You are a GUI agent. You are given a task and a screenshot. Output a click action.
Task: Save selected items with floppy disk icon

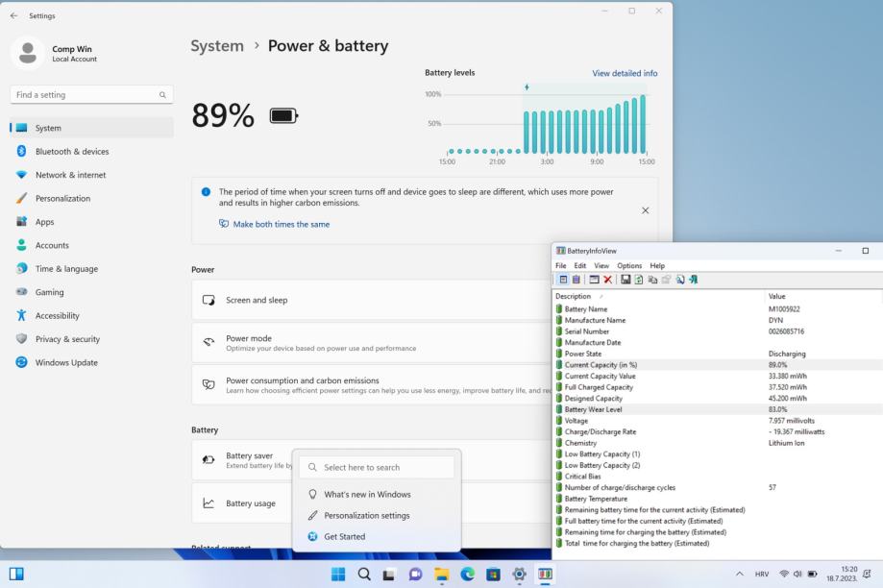click(625, 280)
